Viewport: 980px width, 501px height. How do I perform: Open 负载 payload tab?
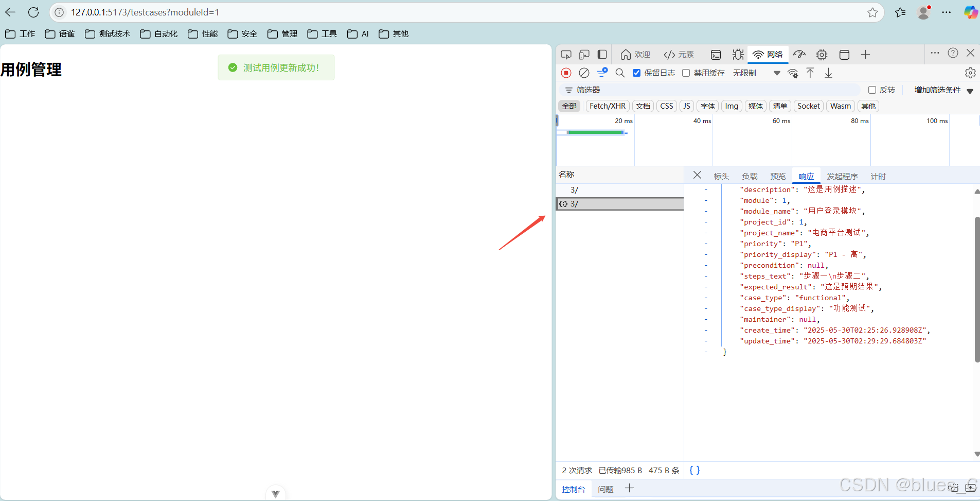pyautogui.click(x=750, y=176)
